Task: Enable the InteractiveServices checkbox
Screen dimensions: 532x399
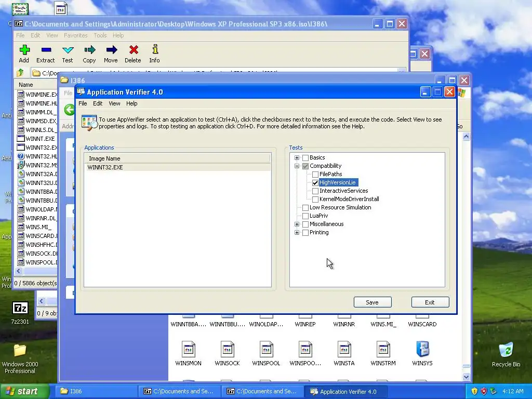Action: click(x=315, y=191)
